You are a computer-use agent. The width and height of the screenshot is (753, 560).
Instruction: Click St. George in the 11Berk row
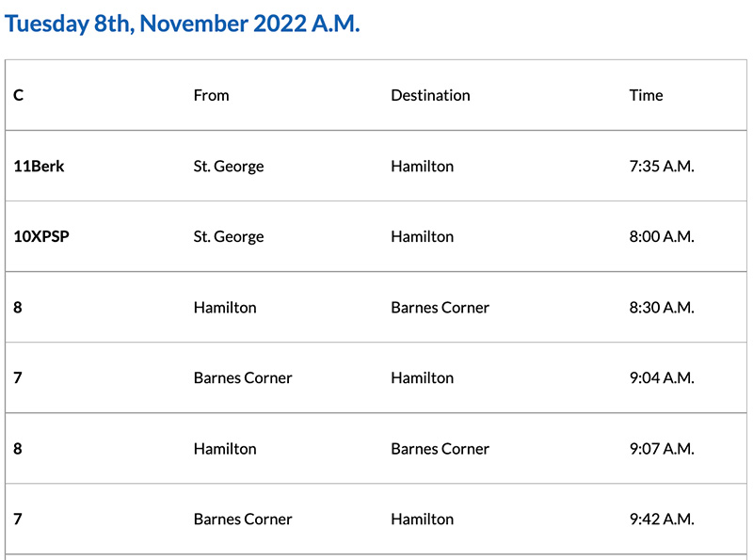pyautogui.click(x=229, y=166)
